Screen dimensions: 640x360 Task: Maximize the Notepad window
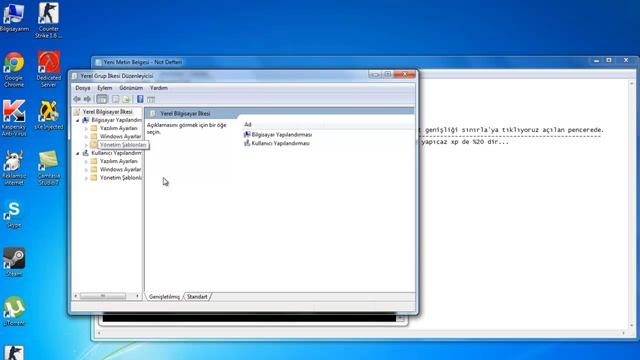pyautogui.click(x=609, y=61)
